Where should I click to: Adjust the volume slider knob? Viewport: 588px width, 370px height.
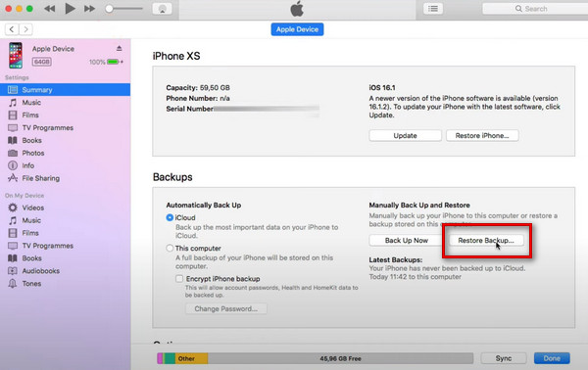pyautogui.click(x=109, y=9)
